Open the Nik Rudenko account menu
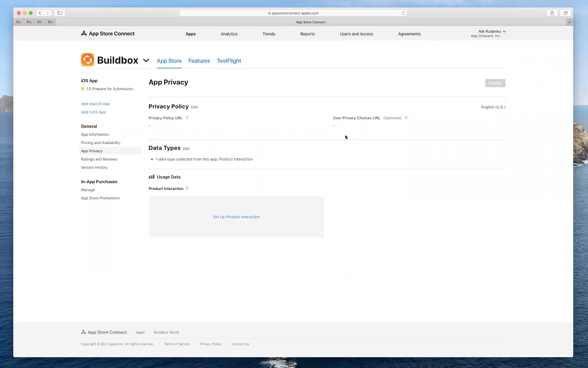Image resolution: width=588 pixels, height=368 pixels. [x=488, y=34]
